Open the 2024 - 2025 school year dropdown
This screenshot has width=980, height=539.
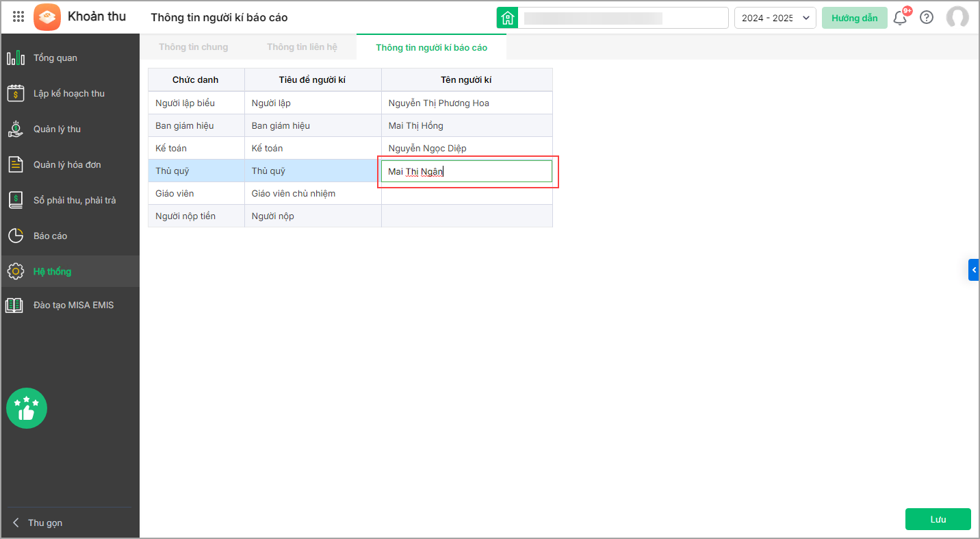tap(775, 18)
